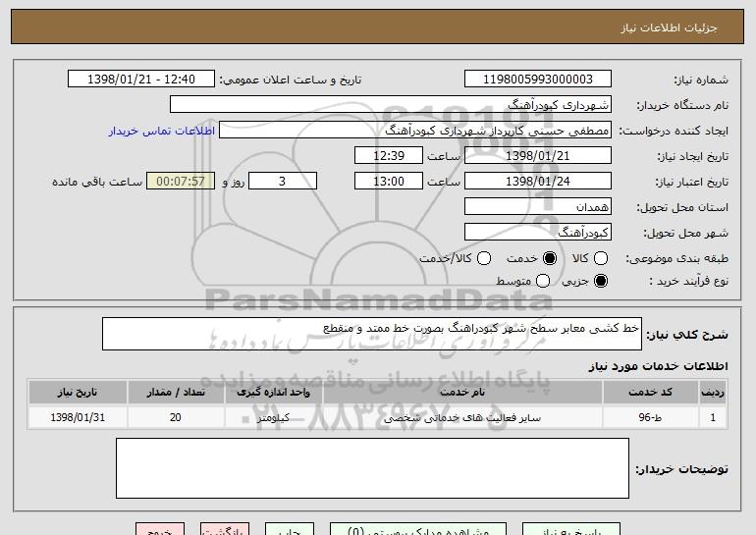
Task: Click the توضیحات خریدار label
Action: tap(681, 469)
